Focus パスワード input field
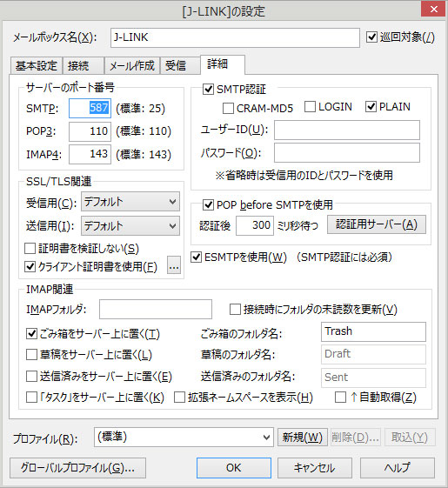 347,152
